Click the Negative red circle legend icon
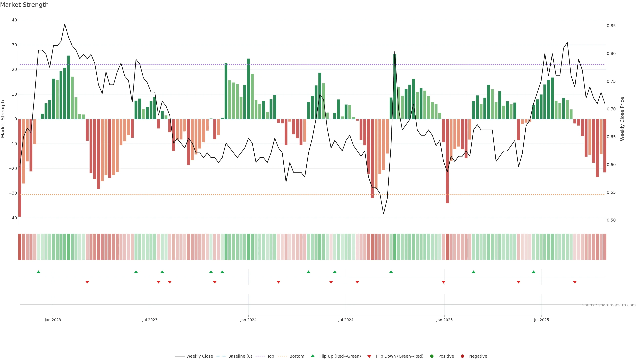The image size is (644, 362). pos(462,356)
